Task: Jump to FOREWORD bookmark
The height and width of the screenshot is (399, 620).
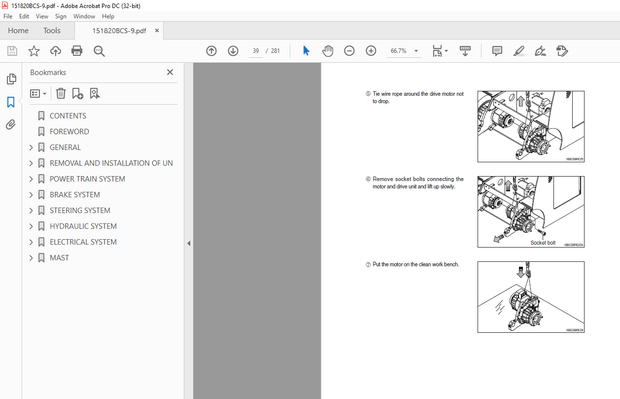Action: 69,132
